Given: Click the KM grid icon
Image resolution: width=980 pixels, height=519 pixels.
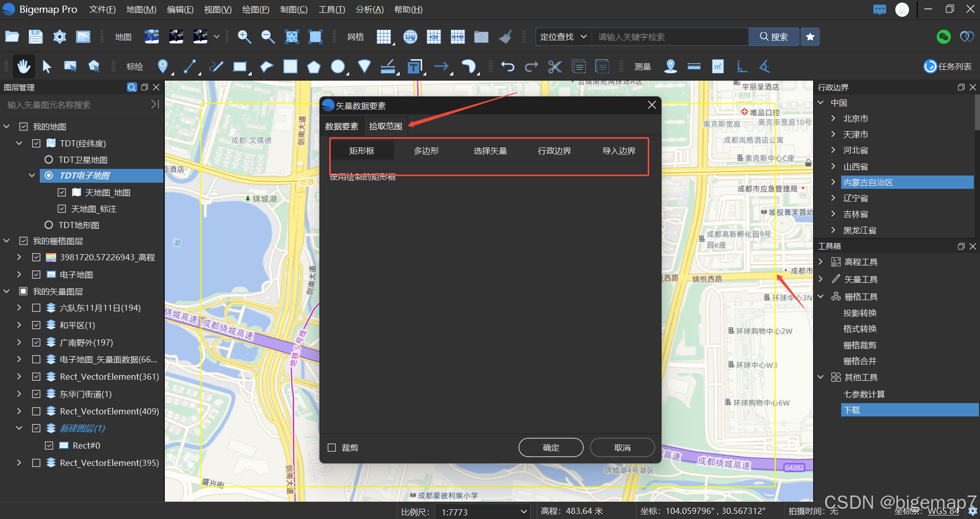Looking at the screenshot, I should (434, 37).
